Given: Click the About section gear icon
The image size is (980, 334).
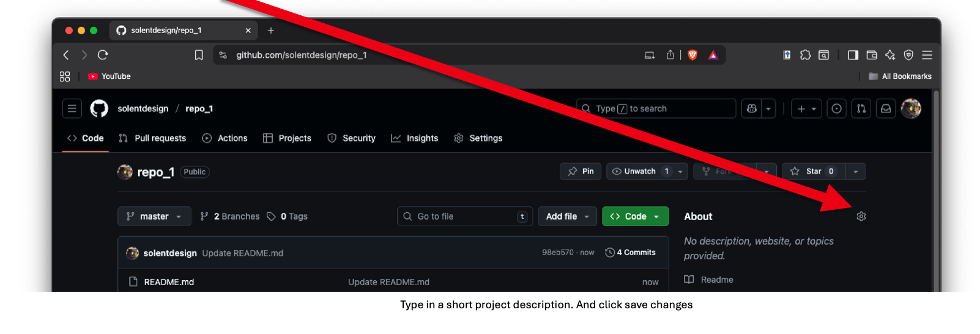Looking at the screenshot, I should click(861, 217).
